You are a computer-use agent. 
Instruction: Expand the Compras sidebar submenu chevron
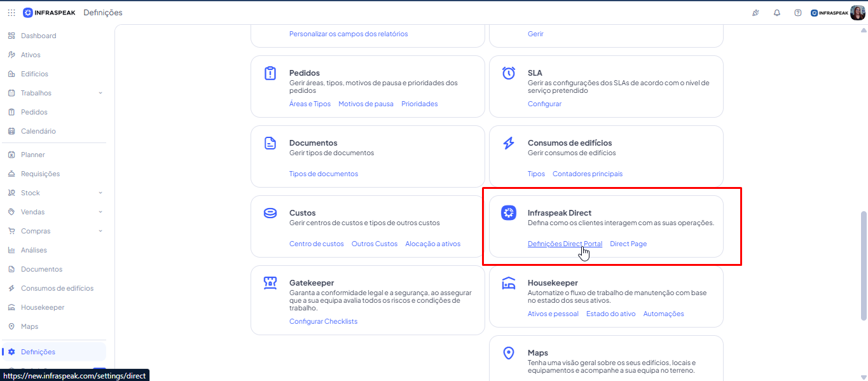[x=100, y=231]
